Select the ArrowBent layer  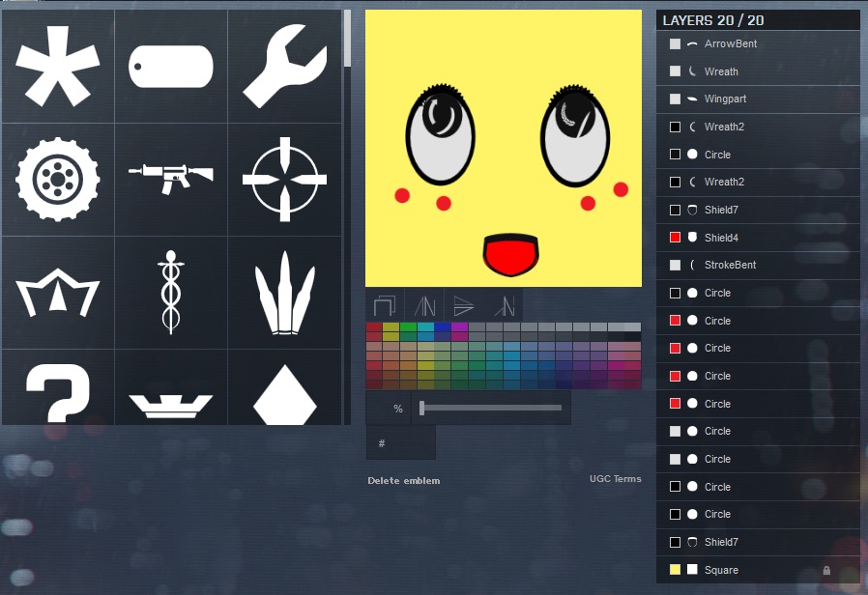(730, 44)
